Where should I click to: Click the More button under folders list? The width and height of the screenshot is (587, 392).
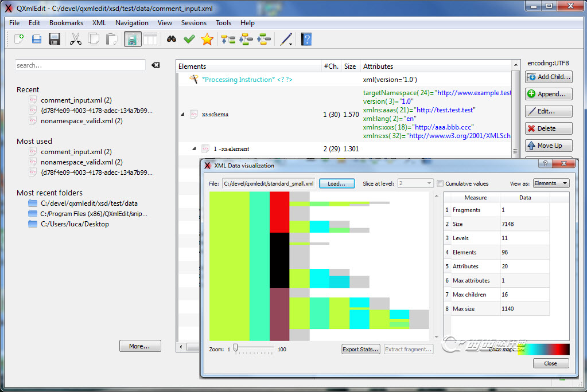[140, 346]
